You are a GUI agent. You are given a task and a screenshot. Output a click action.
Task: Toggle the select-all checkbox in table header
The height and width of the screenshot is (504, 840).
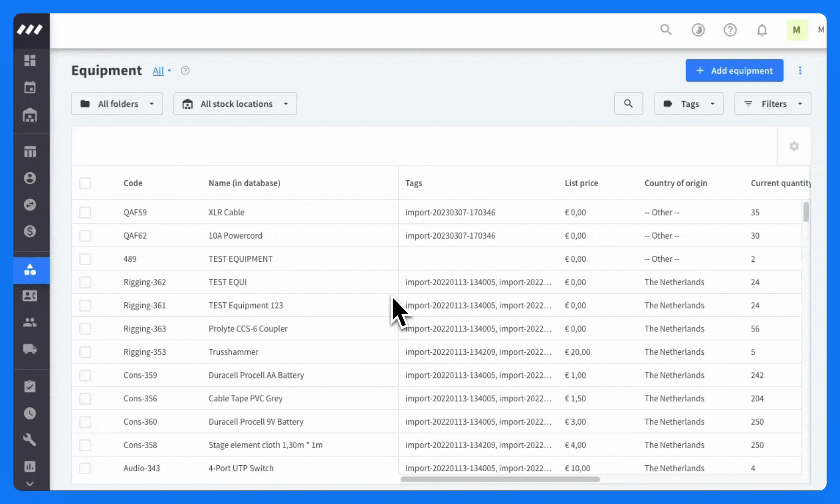pyautogui.click(x=85, y=183)
